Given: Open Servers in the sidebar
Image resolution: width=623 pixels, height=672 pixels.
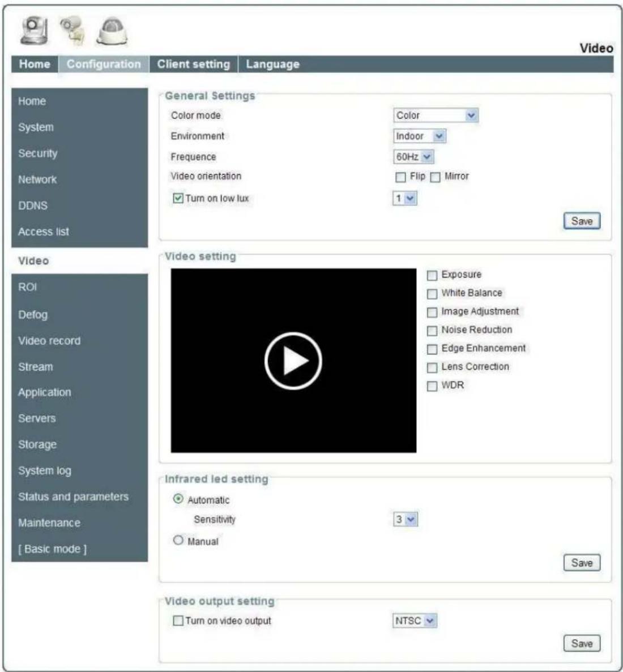Looking at the screenshot, I should point(37,418).
